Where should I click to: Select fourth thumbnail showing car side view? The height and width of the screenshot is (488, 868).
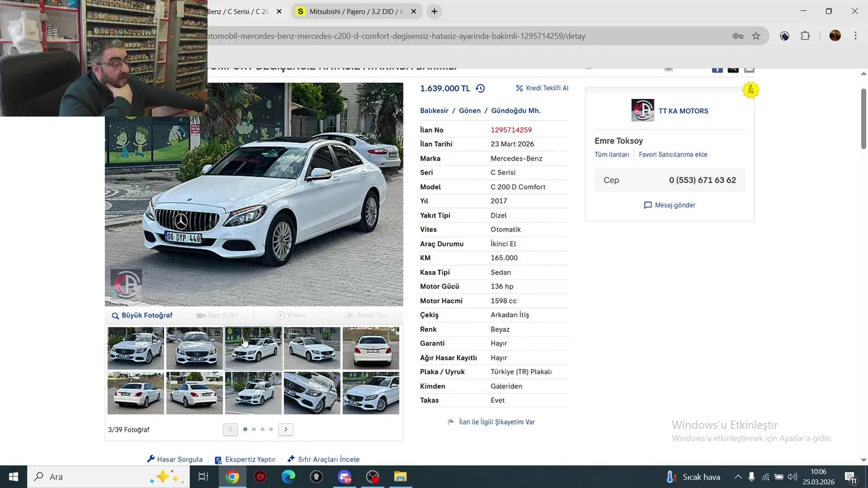coord(312,348)
